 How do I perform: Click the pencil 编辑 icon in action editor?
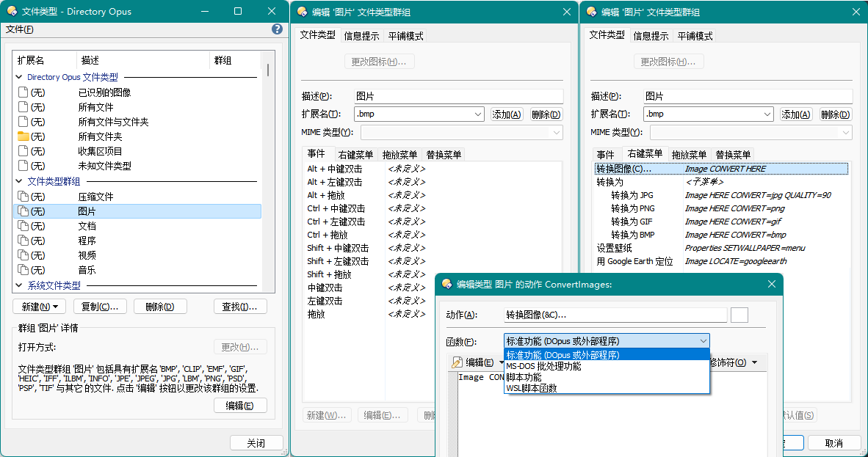point(457,362)
